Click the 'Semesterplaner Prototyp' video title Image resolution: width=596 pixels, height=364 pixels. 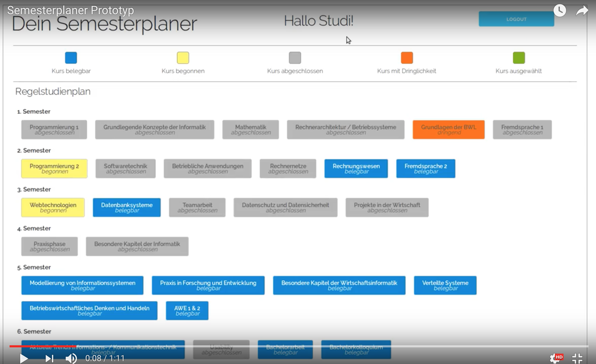click(71, 10)
